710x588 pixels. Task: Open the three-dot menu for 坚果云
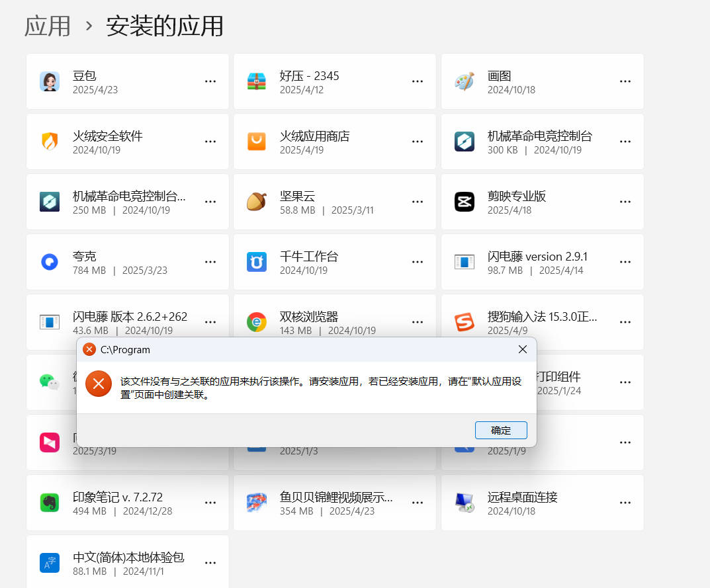pos(418,202)
